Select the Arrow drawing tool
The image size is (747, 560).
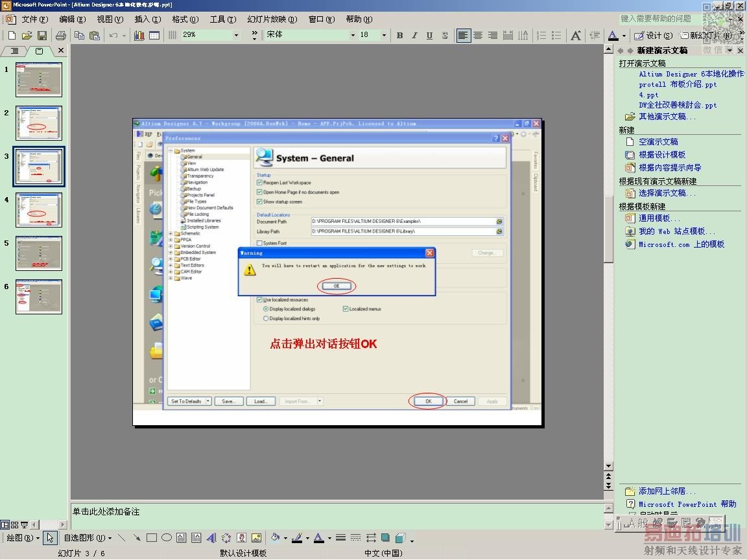(x=137, y=537)
